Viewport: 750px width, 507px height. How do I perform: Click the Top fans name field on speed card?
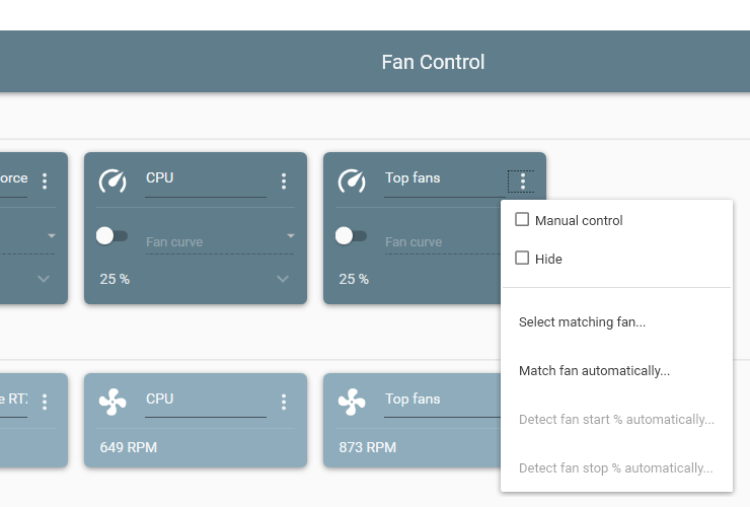coord(440,400)
